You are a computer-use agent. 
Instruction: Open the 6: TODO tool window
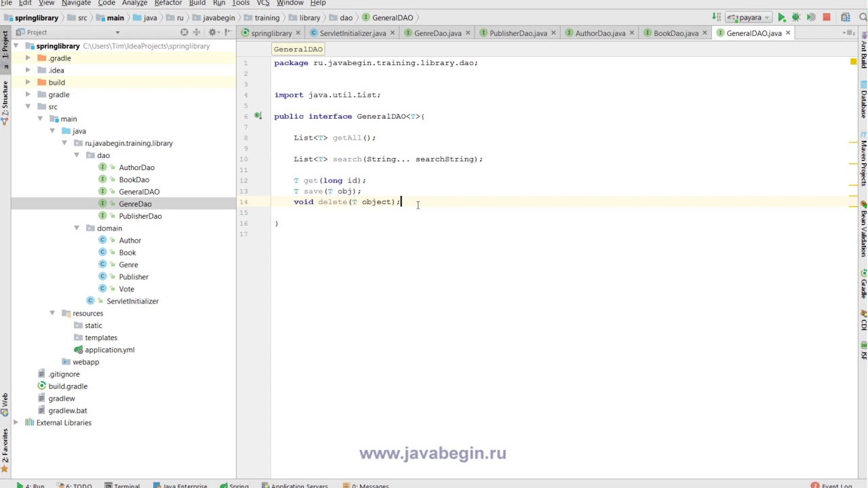(74, 485)
